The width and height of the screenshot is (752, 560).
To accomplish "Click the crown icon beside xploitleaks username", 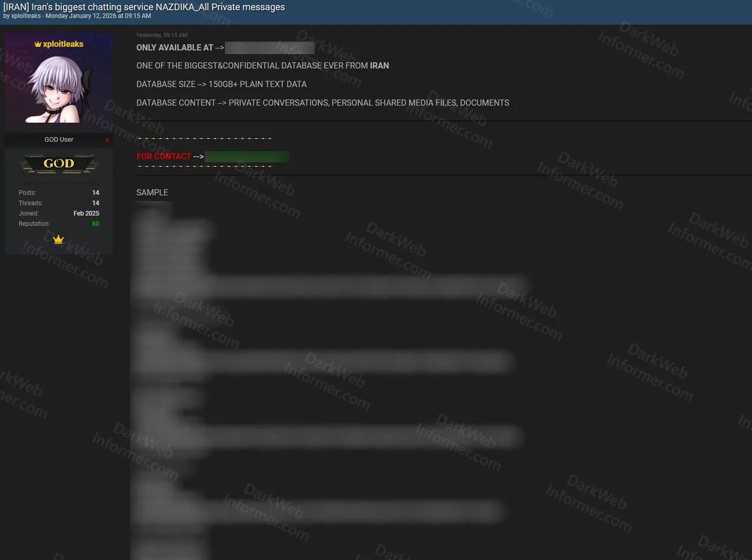I will (38, 44).
